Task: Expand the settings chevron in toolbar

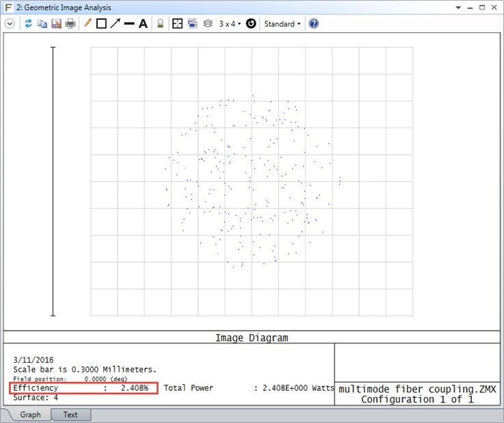Action: click(x=10, y=24)
